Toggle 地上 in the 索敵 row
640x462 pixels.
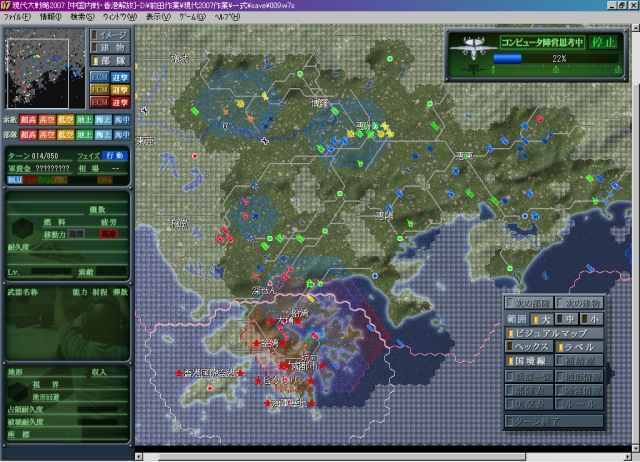coord(84,120)
